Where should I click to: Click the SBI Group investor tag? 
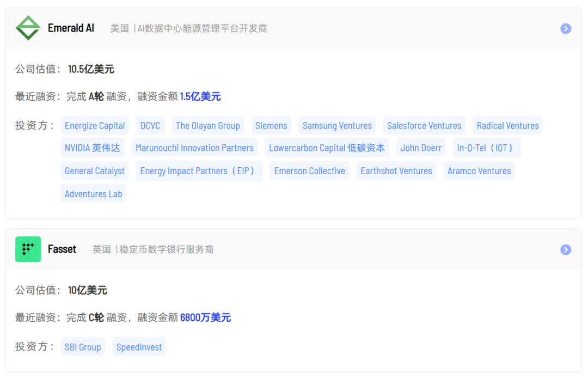[83, 347]
